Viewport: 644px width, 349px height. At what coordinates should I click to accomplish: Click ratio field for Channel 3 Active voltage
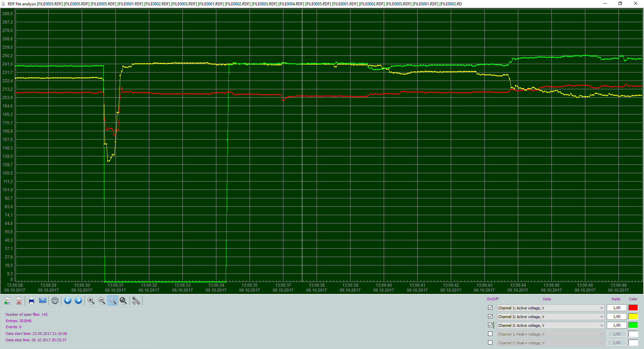616,325
